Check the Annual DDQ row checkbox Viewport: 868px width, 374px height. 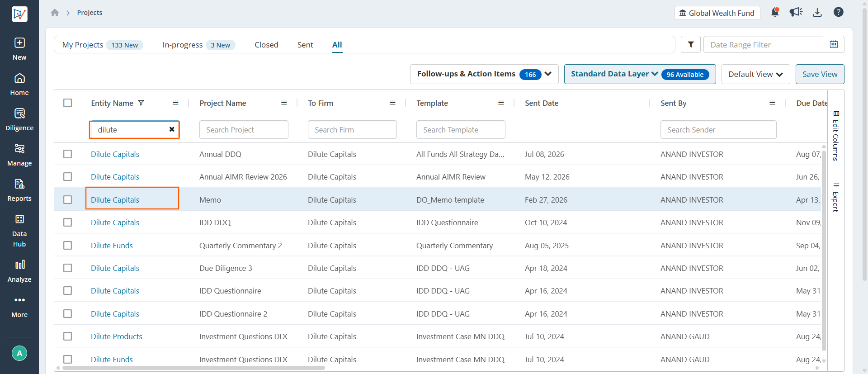coord(68,154)
